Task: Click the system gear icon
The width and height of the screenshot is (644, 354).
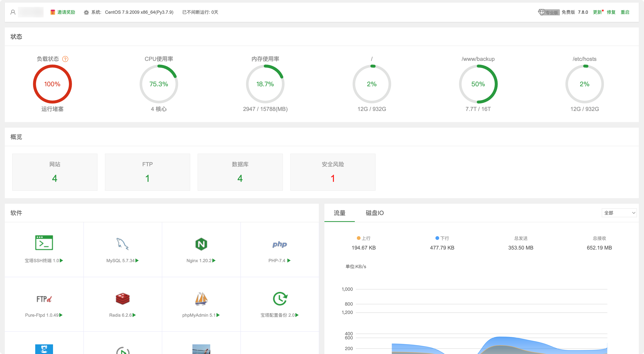Action: [x=86, y=12]
